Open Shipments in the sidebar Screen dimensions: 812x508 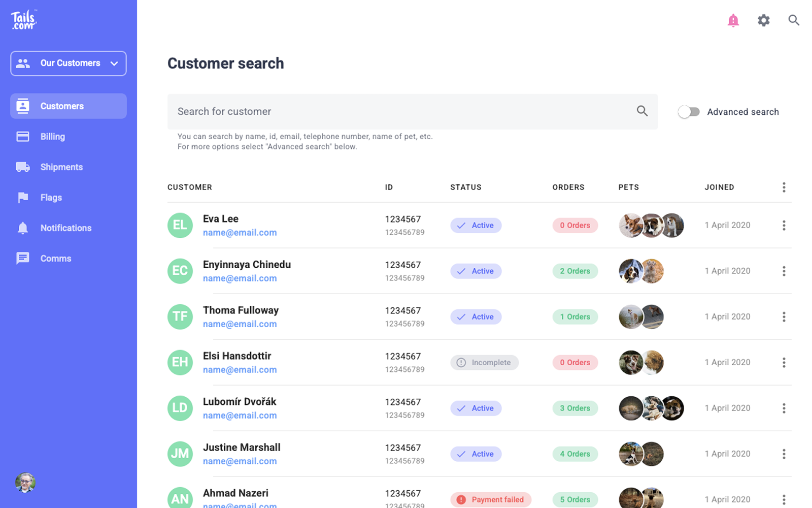point(61,167)
